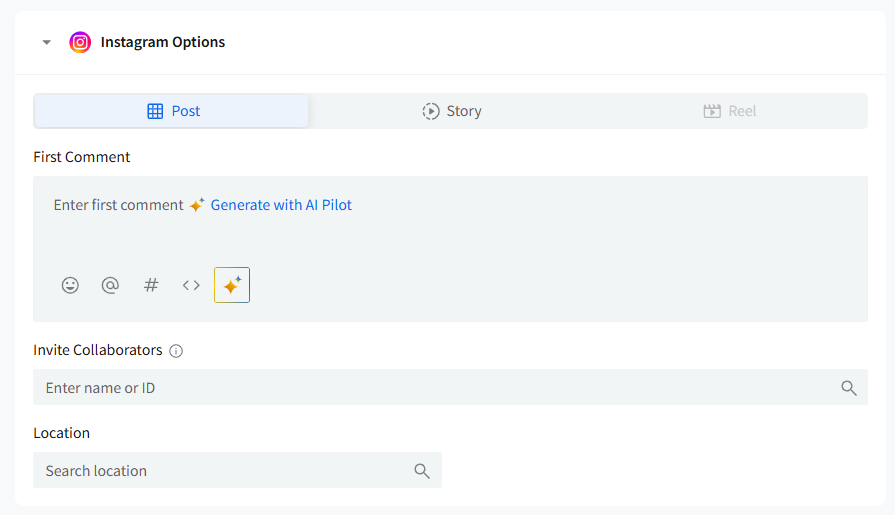
Task: Collapse the Instagram Options section
Action: click(x=46, y=42)
